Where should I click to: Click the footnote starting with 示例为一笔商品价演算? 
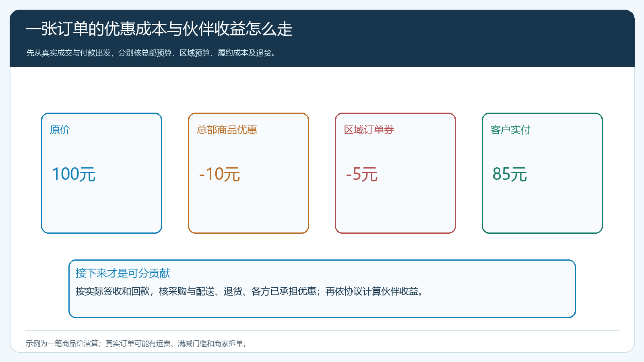137,343
